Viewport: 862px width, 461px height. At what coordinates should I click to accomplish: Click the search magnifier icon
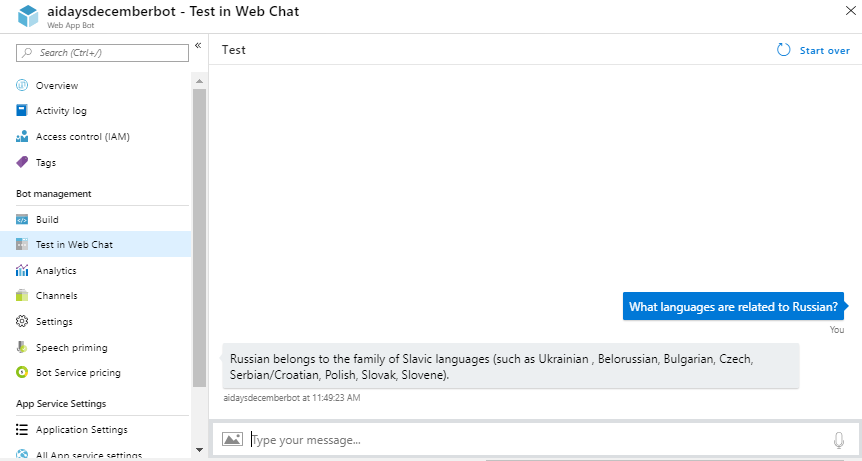[27, 53]
